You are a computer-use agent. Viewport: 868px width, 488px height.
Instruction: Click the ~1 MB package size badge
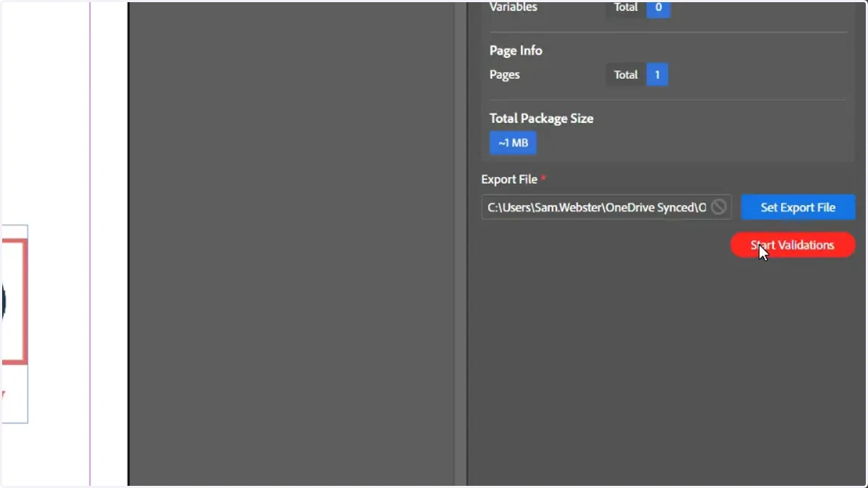(513, 143)
